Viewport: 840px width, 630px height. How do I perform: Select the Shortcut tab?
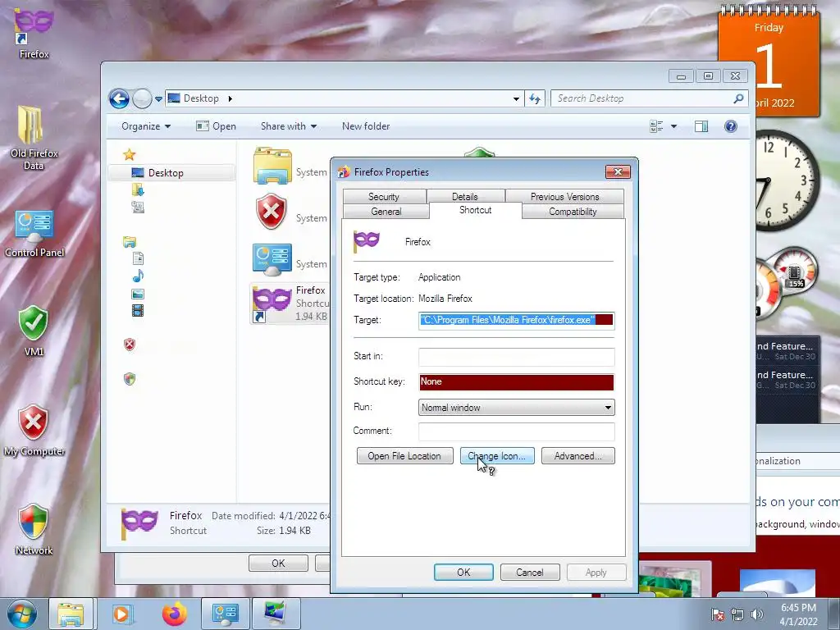[x=475, y=210]
